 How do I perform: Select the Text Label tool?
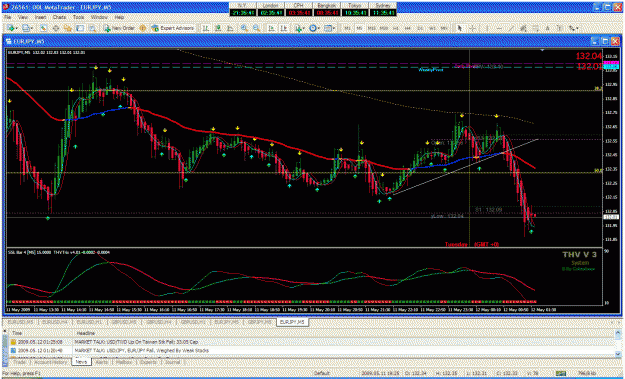pyautogui.click(x=560, y=28)
